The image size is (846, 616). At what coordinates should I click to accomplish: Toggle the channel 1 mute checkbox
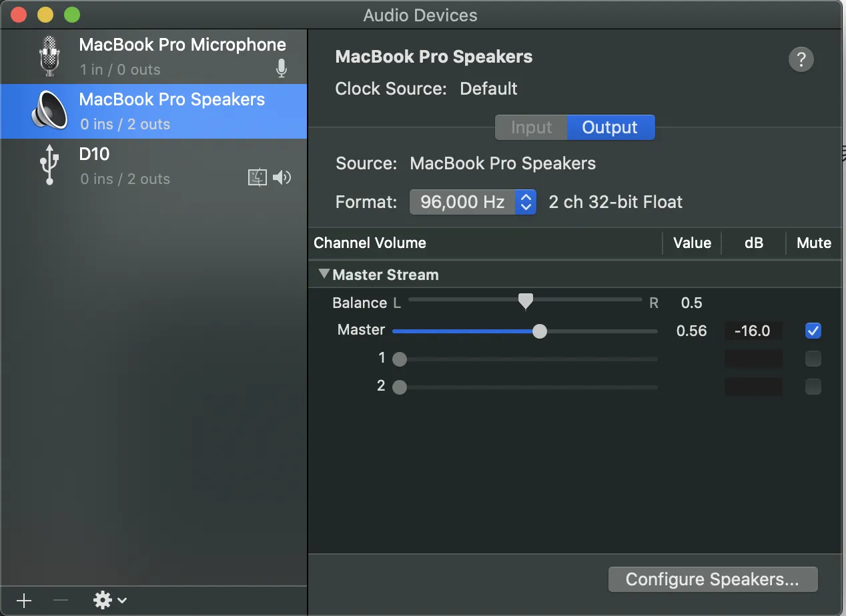point(813,359)
